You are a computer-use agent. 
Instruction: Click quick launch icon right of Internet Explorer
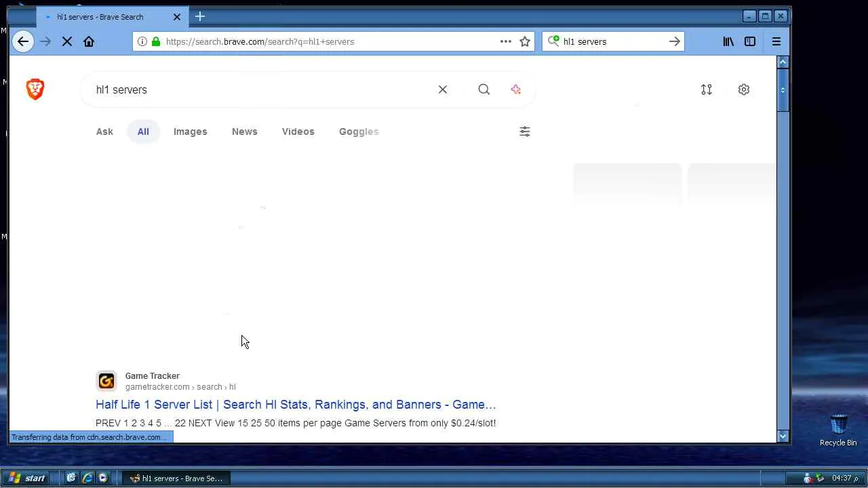coord(103,478)
